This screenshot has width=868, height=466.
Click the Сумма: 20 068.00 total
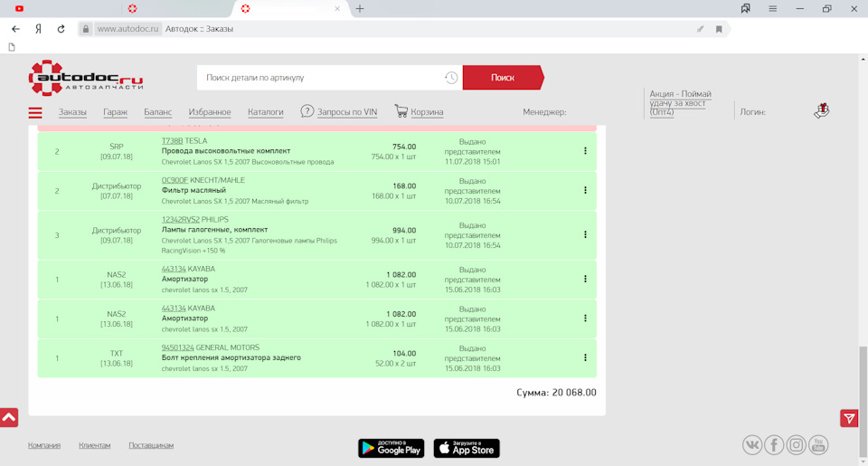(556, 393)
